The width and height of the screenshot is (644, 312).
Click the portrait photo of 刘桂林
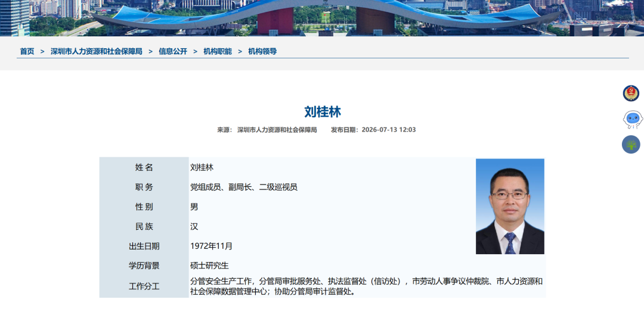tap(510, 206)
